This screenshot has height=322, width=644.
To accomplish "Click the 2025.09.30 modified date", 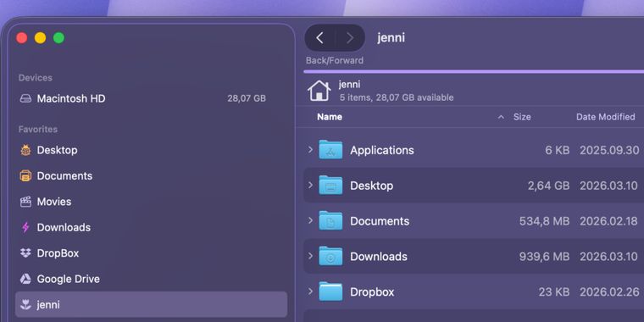I will click(609, 150).
